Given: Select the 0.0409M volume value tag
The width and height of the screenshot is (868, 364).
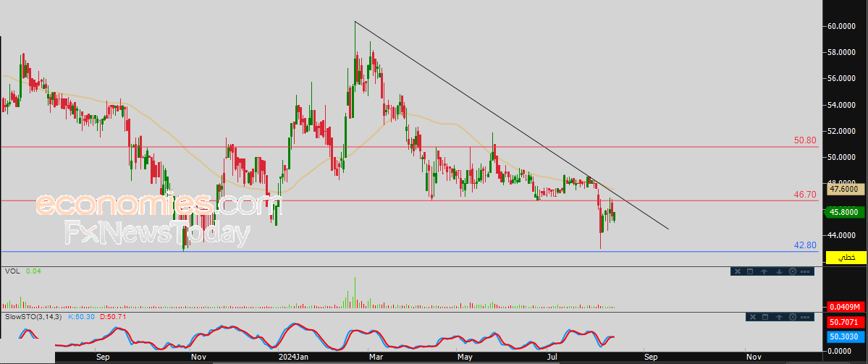Looking at the screenshot, I should point(846,306).
